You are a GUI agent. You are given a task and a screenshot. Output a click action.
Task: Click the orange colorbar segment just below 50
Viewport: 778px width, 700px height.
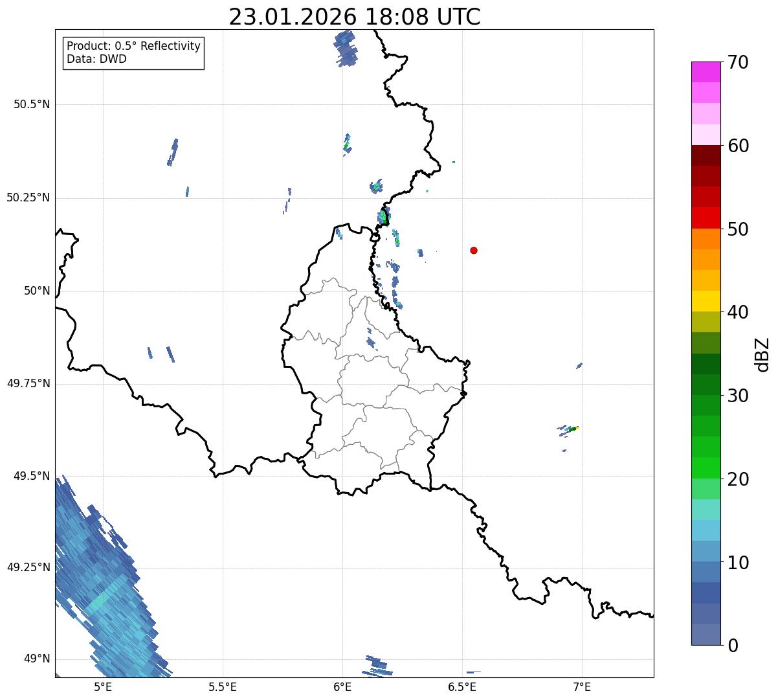(706, 239)
